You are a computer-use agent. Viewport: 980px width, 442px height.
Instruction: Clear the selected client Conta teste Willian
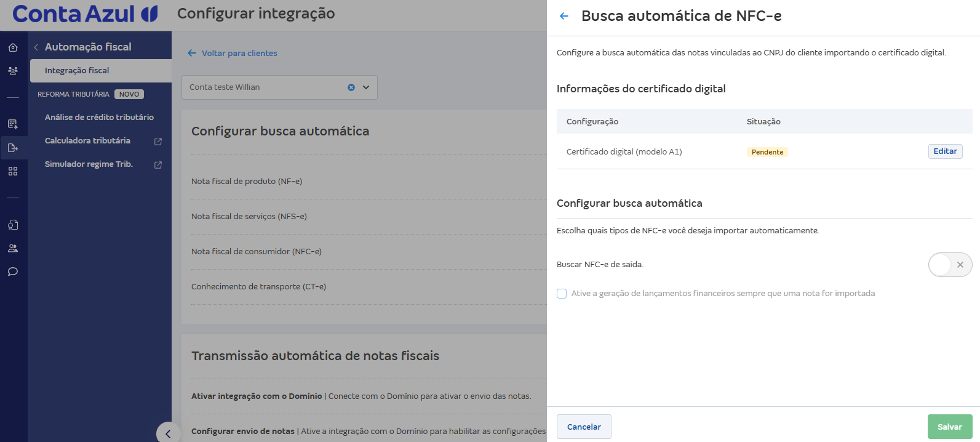point(351,87)
